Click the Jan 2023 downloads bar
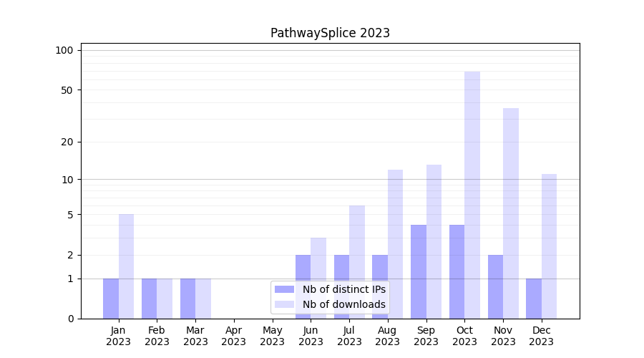Viewport: 644px width, 358px height. [x=126, y=266]
